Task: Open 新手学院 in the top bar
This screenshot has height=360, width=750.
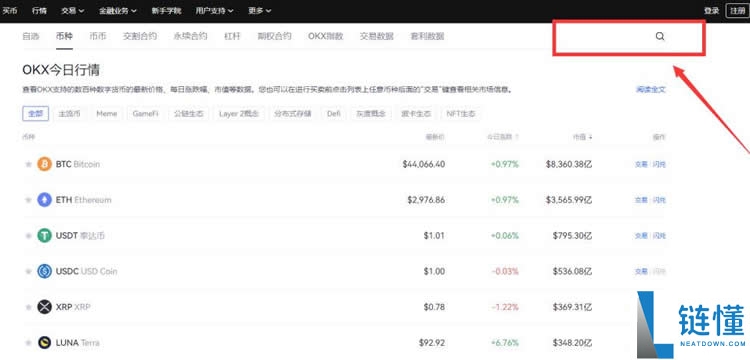Action: 166,11
